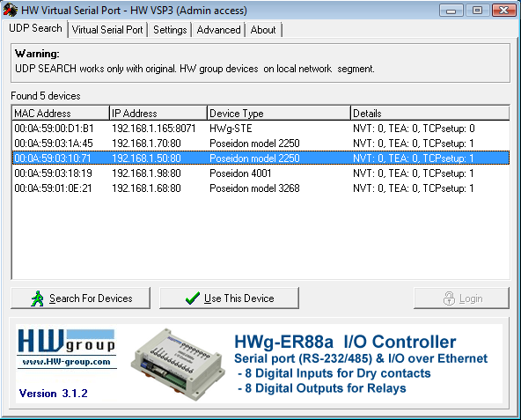The image size is (521, 420).
Task: Click IP address 192.168.1.50:80
Action: [146, 158]
